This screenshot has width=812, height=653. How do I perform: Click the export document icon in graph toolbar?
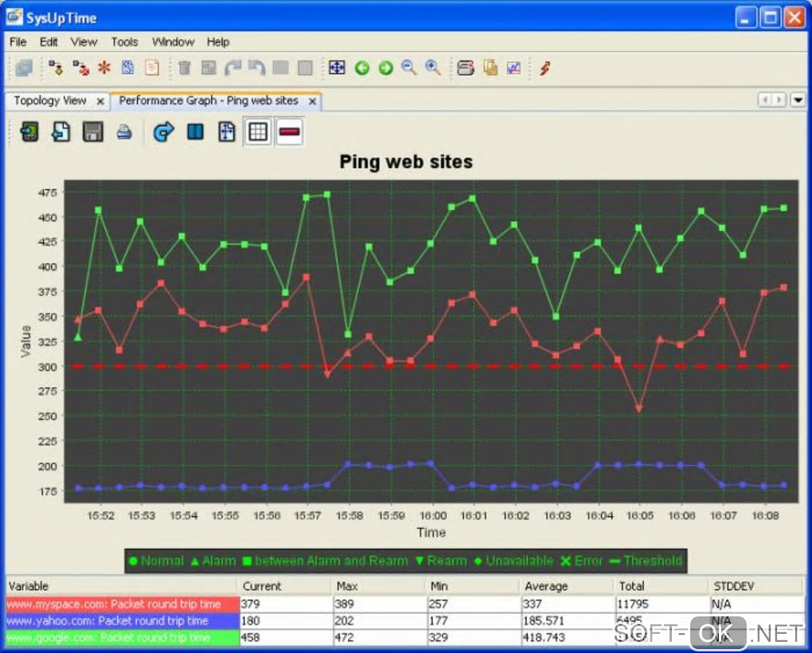coord(61,131)
